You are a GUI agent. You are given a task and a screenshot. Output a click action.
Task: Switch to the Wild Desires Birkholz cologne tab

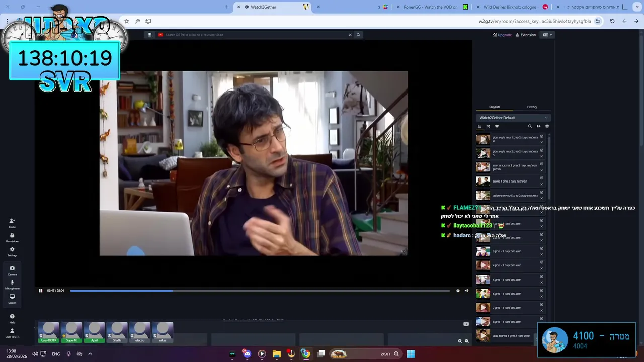point(513,7)
